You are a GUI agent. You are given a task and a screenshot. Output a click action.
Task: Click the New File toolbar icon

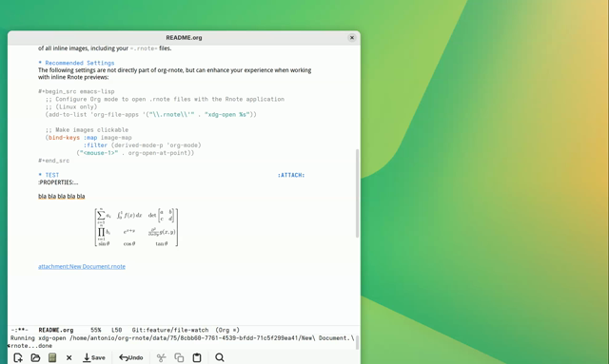pyautogui.click(x=18, y=357)
